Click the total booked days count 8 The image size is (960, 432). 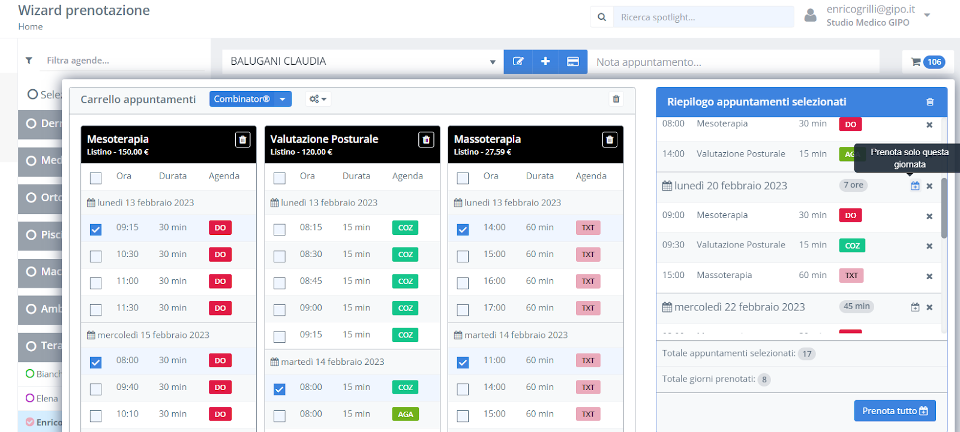[763, 379]
